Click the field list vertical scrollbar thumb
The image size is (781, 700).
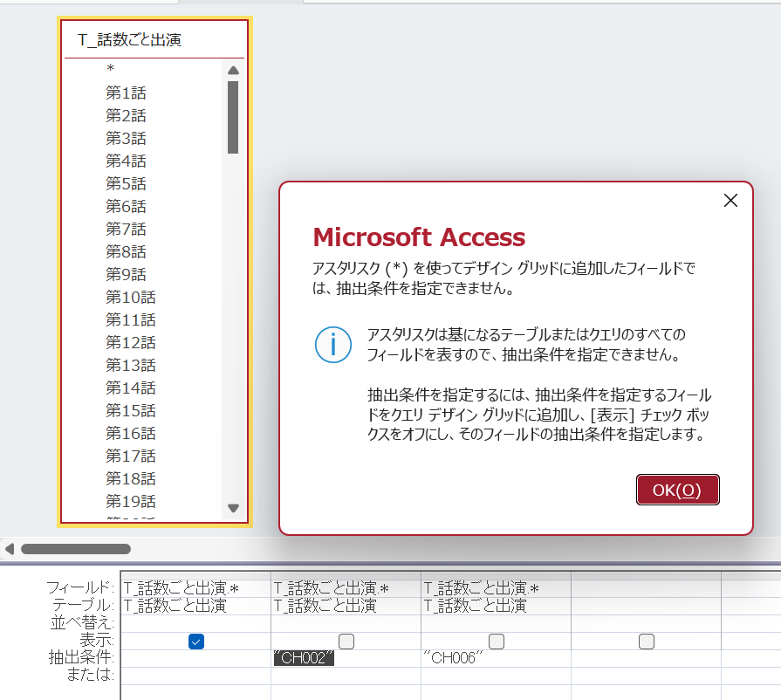point(233,117)
